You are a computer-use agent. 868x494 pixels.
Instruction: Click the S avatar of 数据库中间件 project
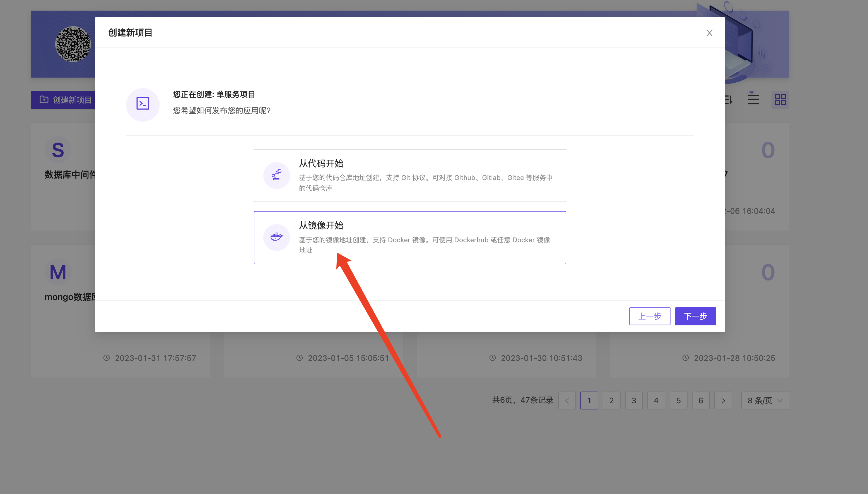click(58, 150)
